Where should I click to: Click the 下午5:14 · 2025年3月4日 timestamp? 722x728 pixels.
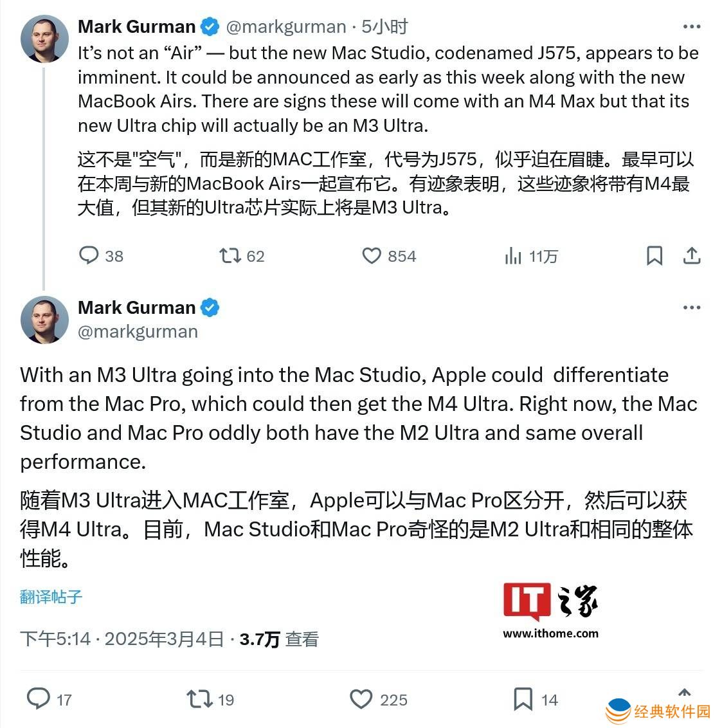pyautogui.click(x=122, y=639)
